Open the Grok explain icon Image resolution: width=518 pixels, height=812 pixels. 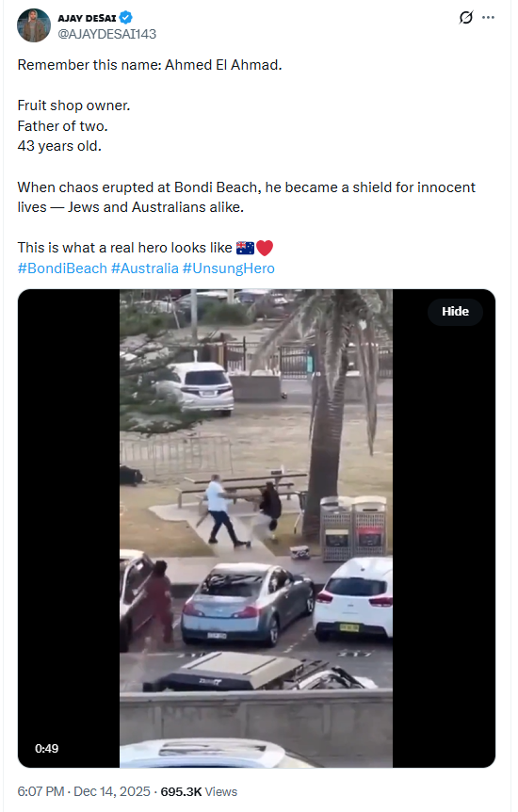click(465, 18)
